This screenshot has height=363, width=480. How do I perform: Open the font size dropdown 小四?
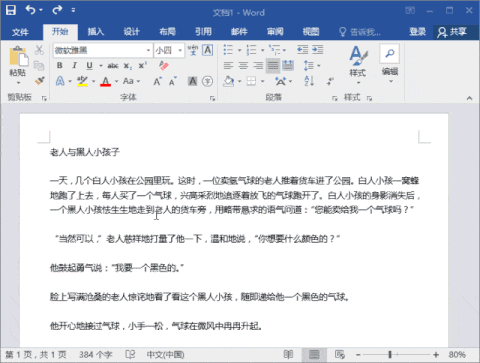[x=169, y=50]
